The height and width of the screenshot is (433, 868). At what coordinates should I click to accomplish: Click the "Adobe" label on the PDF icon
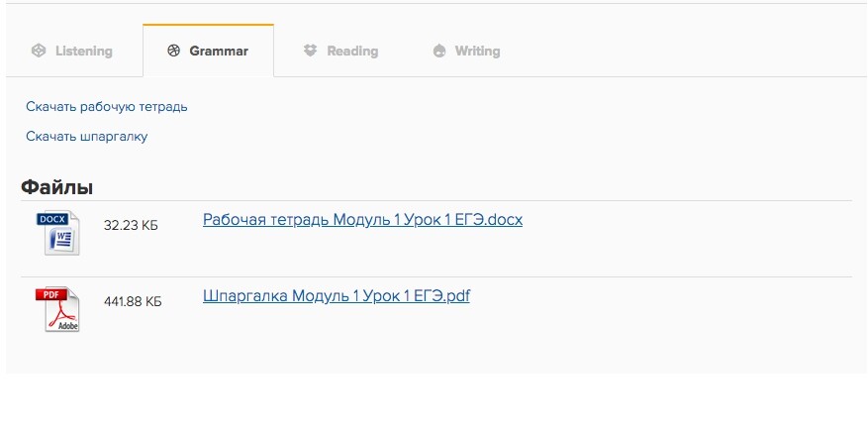pyautogui.click(x=68, y=325)
